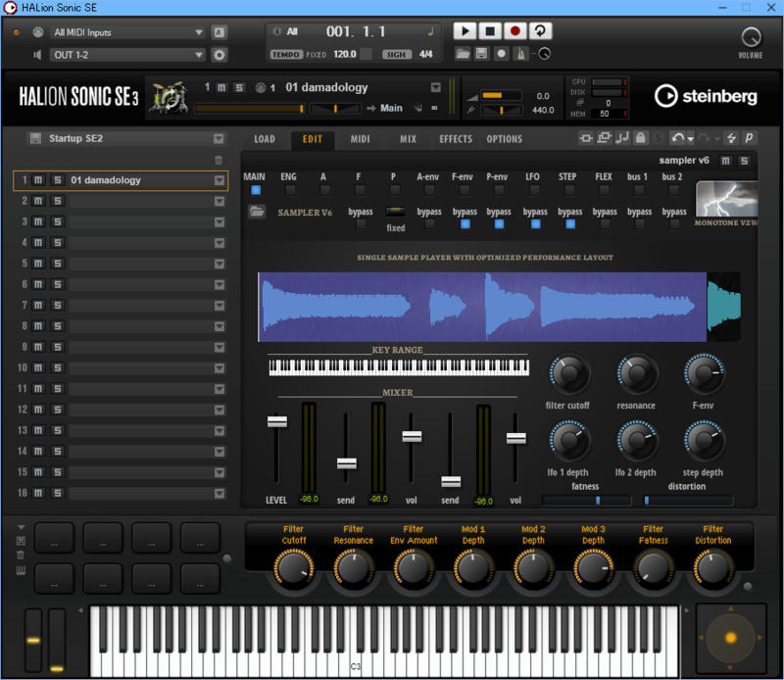Toggle the MAIN page checkbox
Image resolution: width=784 pixels, height=680 pixels.
(x=256, y=190)
